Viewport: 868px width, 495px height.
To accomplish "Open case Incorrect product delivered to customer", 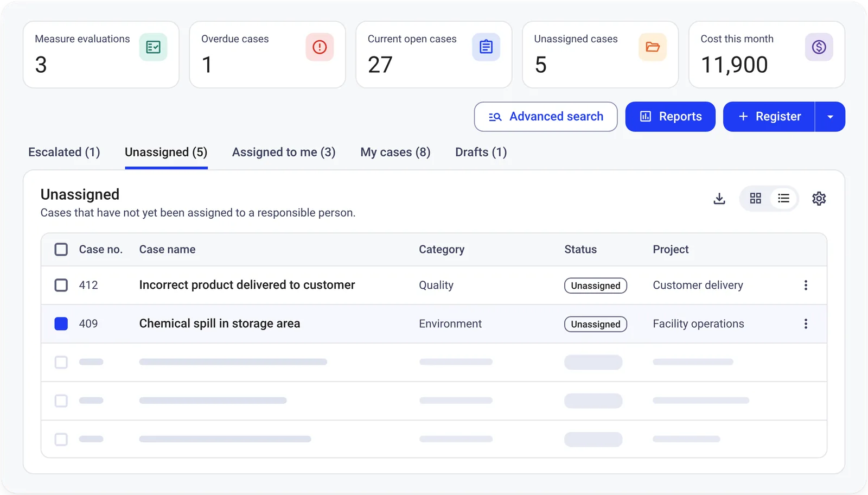I will 247,285.
